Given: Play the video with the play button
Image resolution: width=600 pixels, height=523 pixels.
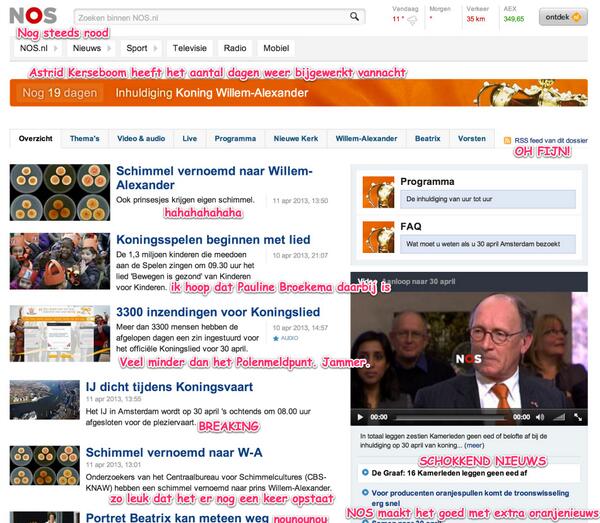Looking at the screenshot, I should click(x=360, y=417).
